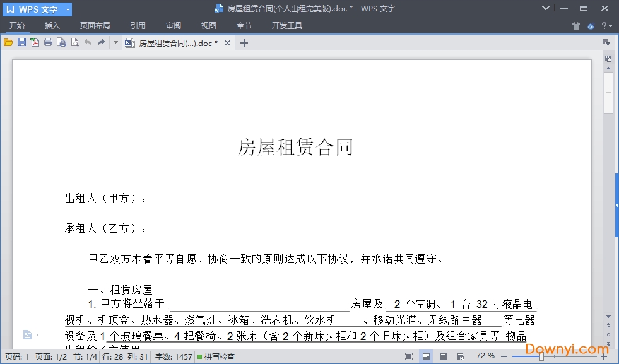This screenshot has height=364, width=619.
Task: Open Print Preview magnifier icon
Action: (74, 43)
